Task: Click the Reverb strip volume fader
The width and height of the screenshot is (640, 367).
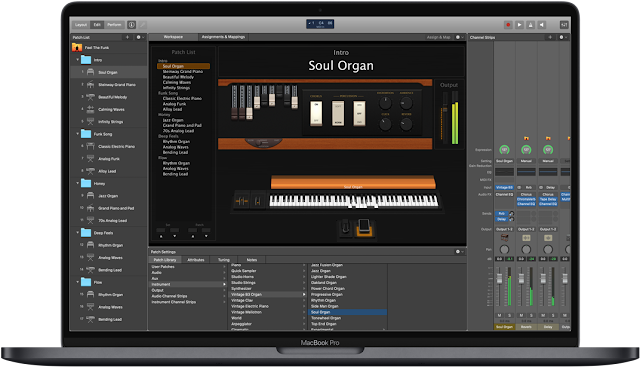Action: pyautogui.click(x=521, y=279)
